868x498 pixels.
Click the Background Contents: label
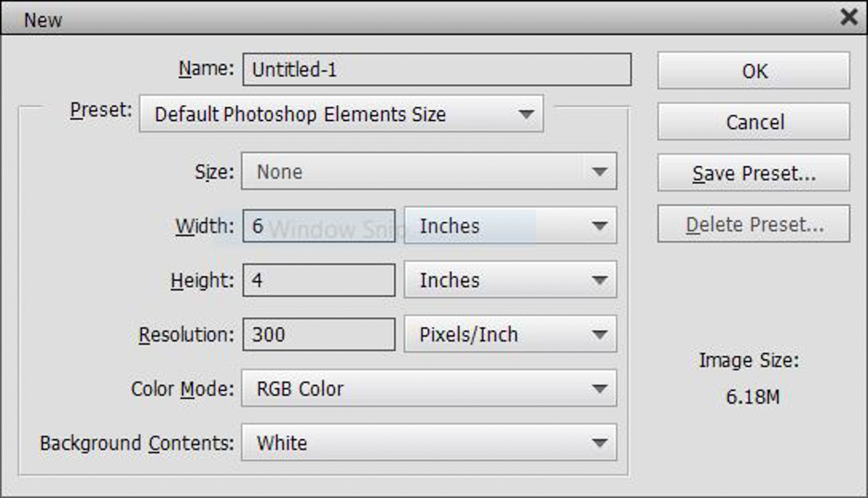[137, 443]
